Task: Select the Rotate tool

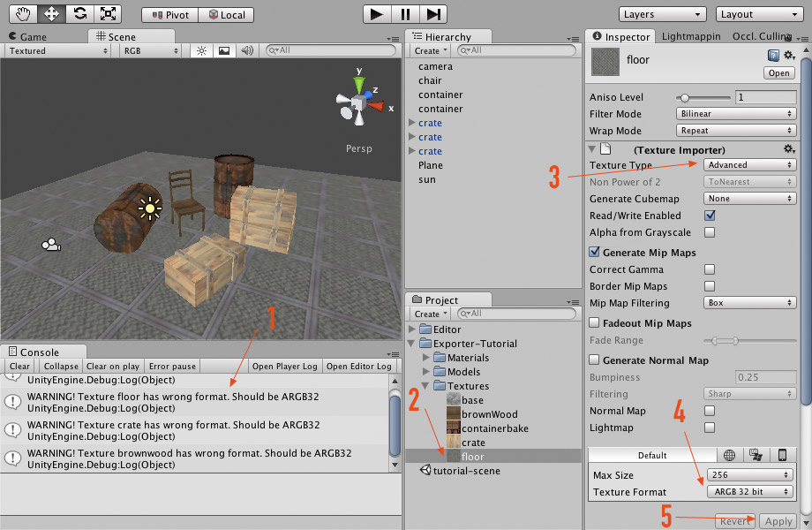Action: pyautogui.click(x=81, y=13)
